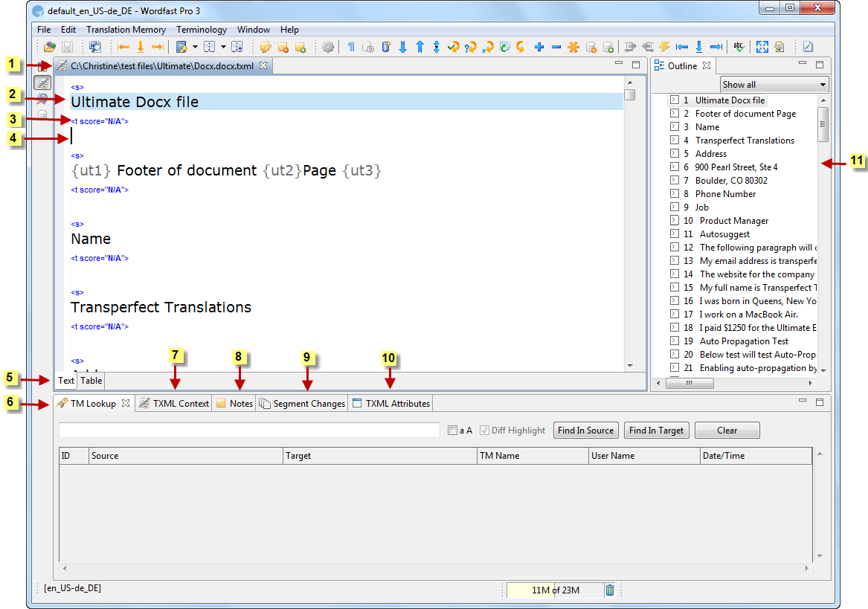Click the TM Lookup search input field
Viewport: 868px width, 609px height.
tap(249, 431)
